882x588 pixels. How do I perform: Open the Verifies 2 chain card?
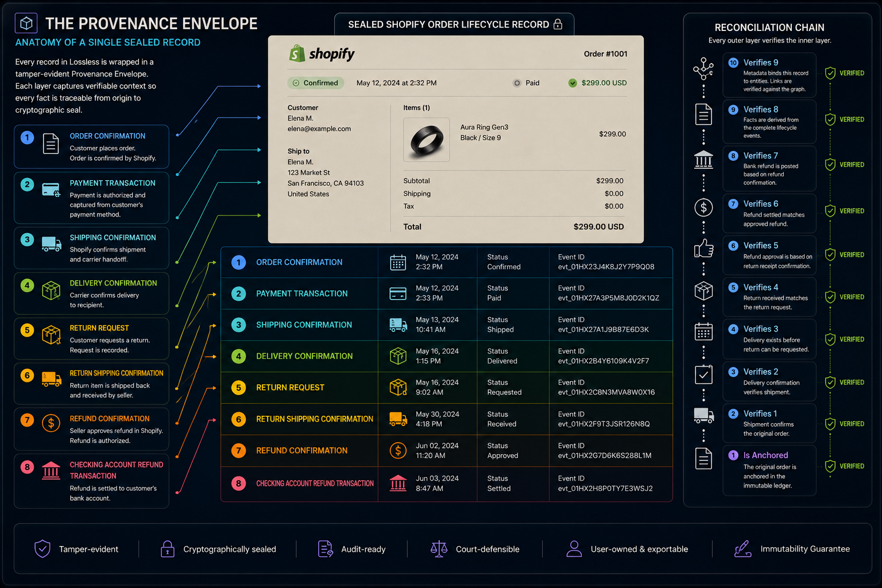pos(769,381)
